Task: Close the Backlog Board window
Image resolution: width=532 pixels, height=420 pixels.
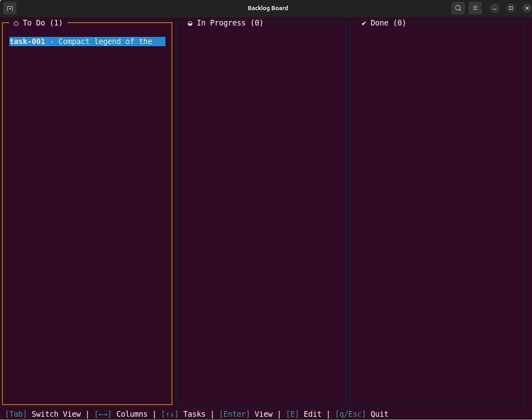Action: point(527,8)
